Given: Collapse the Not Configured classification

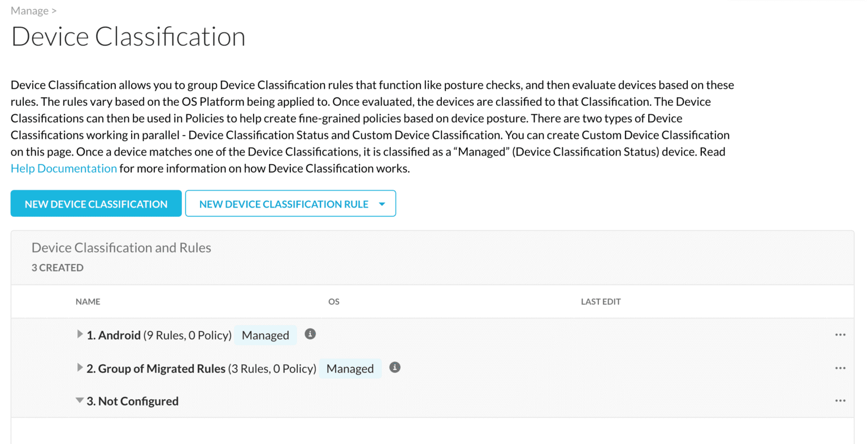Looking at the screenshot, I should [80, 400].
